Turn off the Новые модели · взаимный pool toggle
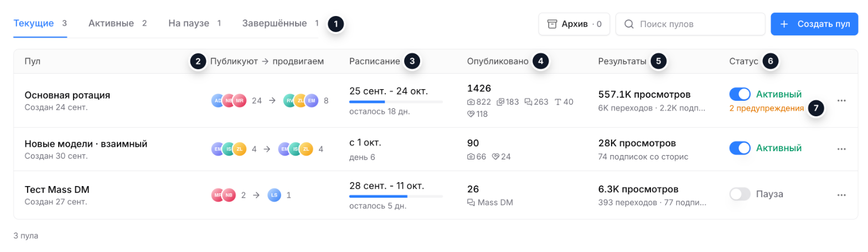 (740, 148)
